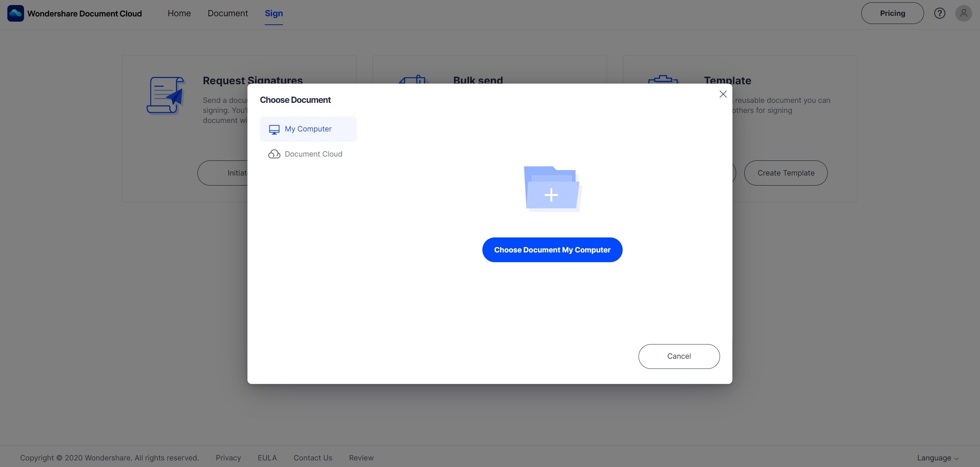Open the help question mark icon
The image size is (980, 467).
point(939,13)
